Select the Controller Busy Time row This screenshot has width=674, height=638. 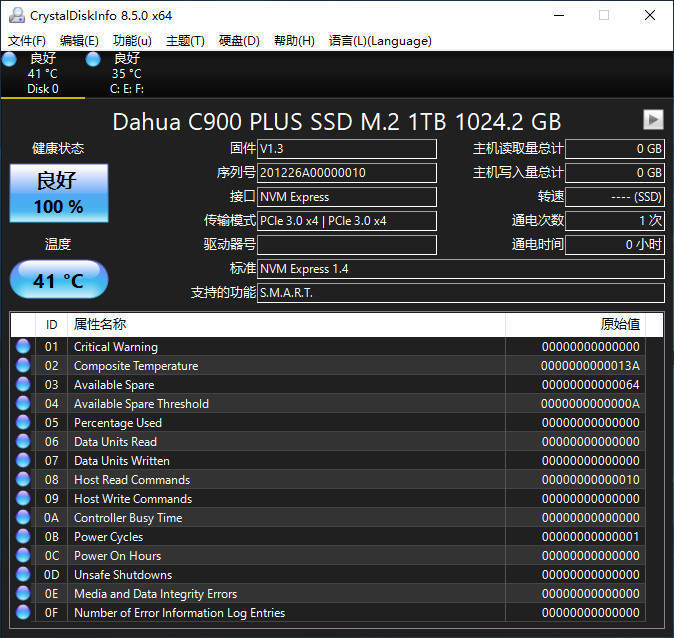328,517
